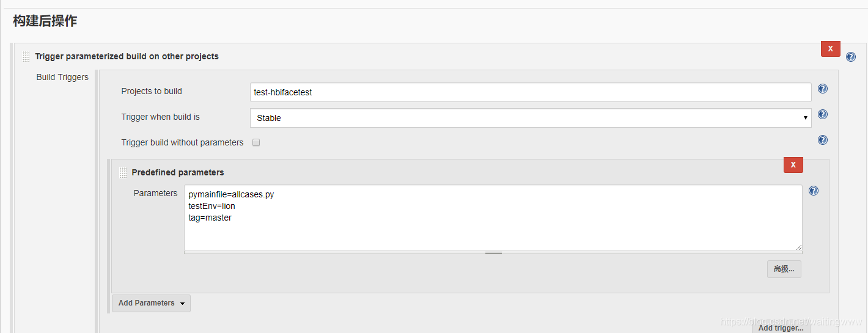Enable Trigger build without parameters checkbox
This screenshot has width=868, height=333.
coord(256,142)
